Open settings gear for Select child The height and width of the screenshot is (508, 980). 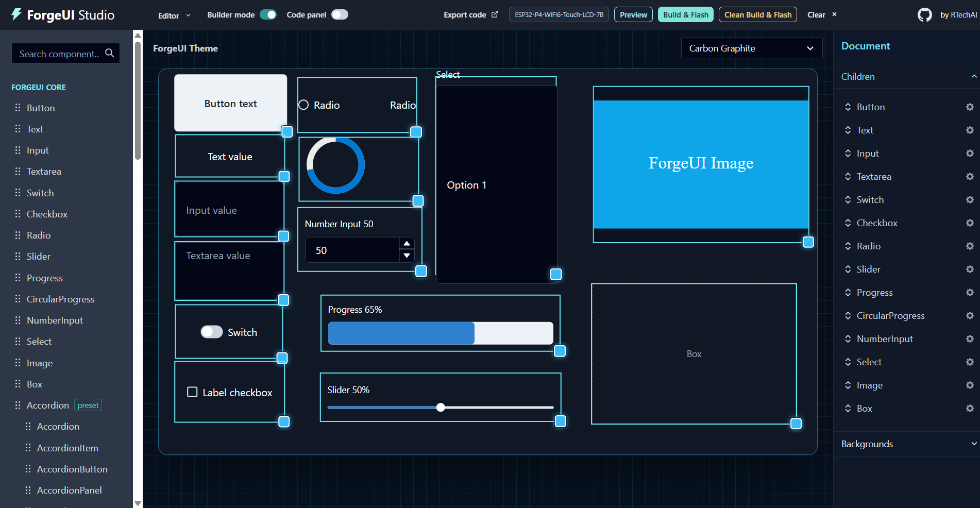pyautogui.click(x=970, y=362)
